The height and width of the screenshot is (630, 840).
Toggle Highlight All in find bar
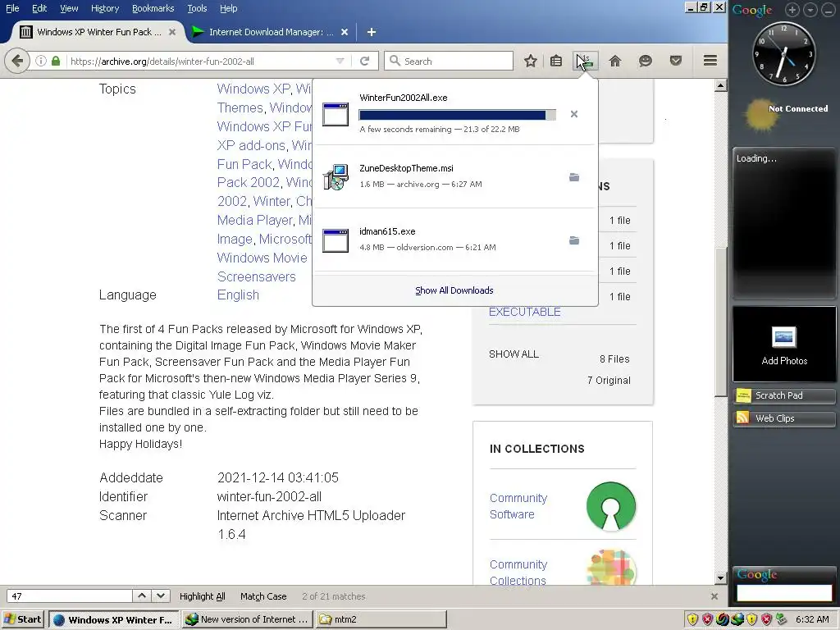pos(202,596)
